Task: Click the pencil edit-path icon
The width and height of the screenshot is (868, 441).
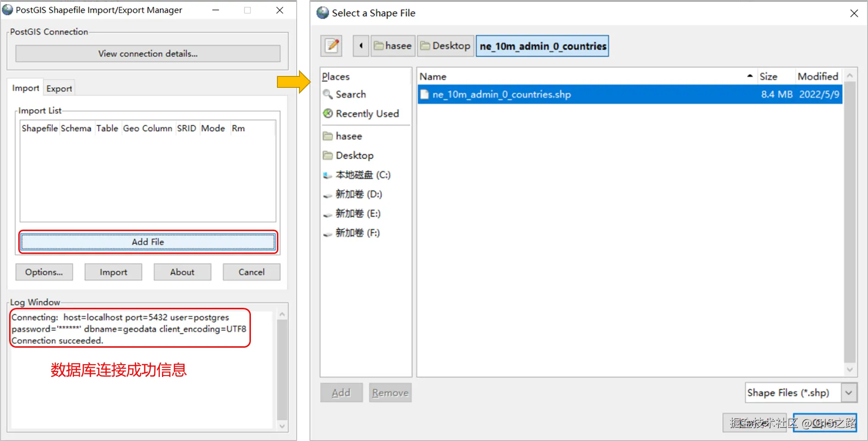Action: (x=331, y=46)
